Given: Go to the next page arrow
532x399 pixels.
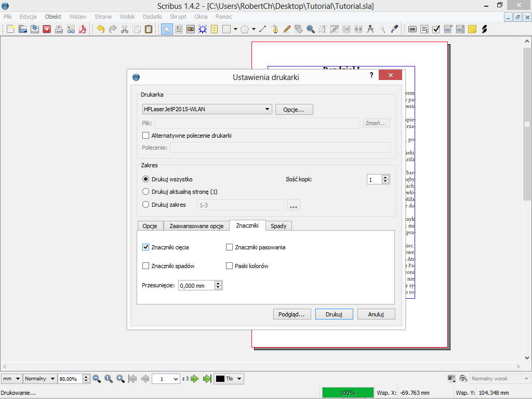Looking at the screenshot, I should click(x=195, y=379).
